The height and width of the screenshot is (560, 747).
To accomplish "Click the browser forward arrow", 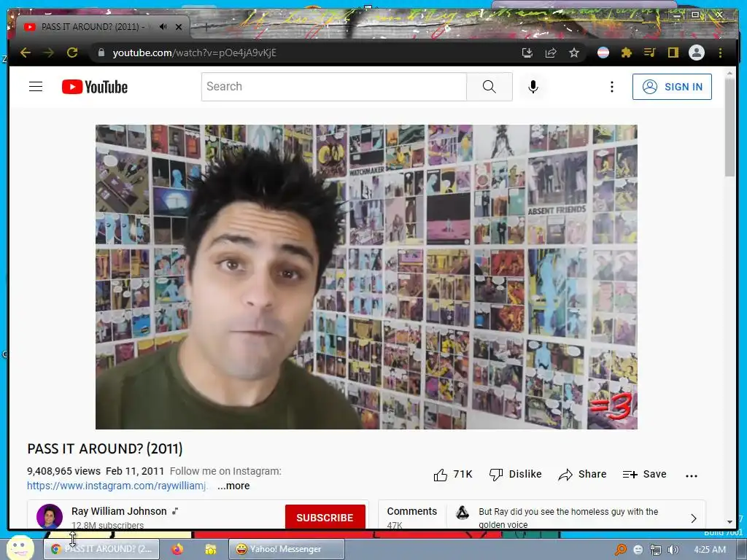I will 49,52.
